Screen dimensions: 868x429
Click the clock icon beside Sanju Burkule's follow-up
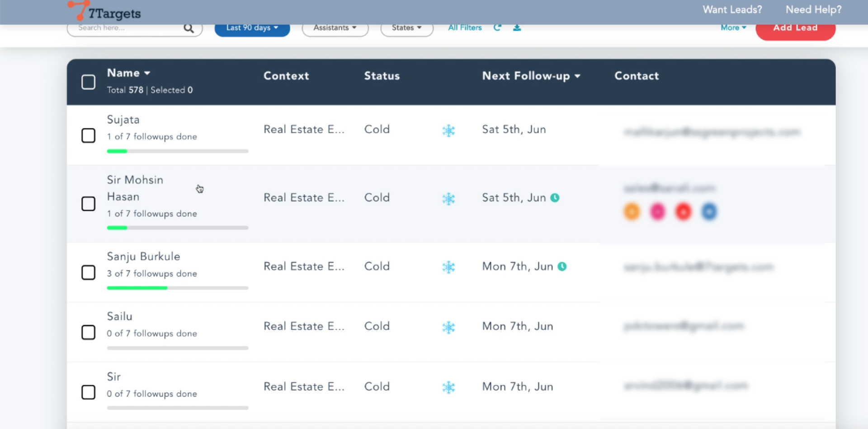pyautogui.click(x=562, y=266)
